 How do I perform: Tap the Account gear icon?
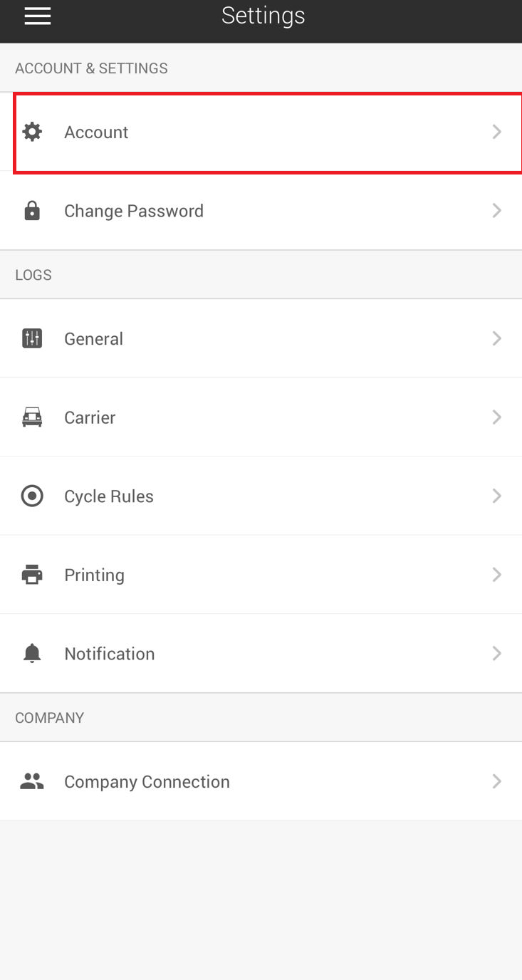pyautogui.click(x=32, y=132)
